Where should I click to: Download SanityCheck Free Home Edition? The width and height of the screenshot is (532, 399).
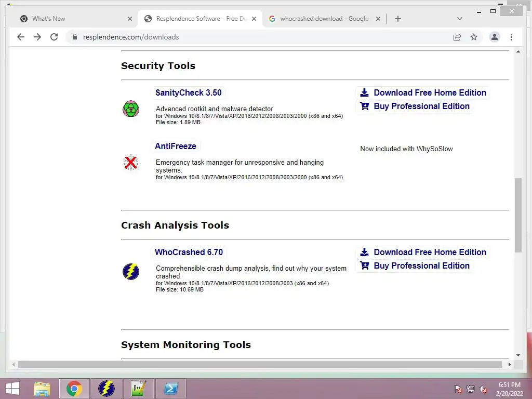pos(430,92)
